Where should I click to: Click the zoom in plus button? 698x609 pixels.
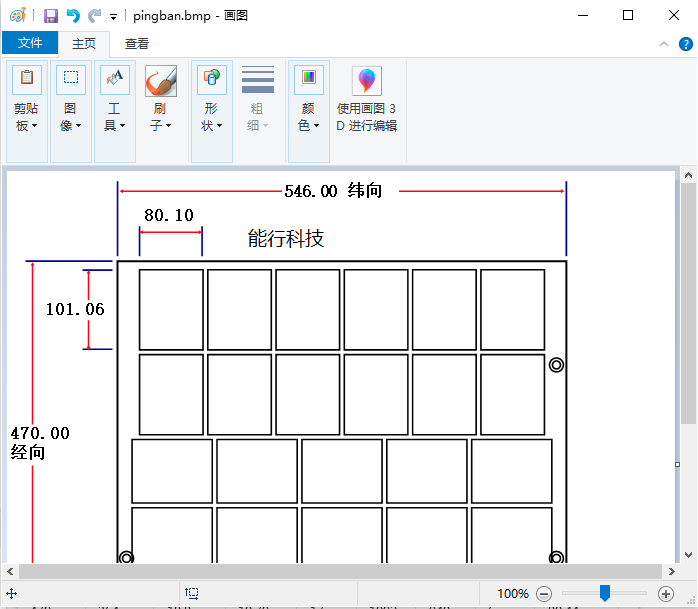tap(666, 594)
